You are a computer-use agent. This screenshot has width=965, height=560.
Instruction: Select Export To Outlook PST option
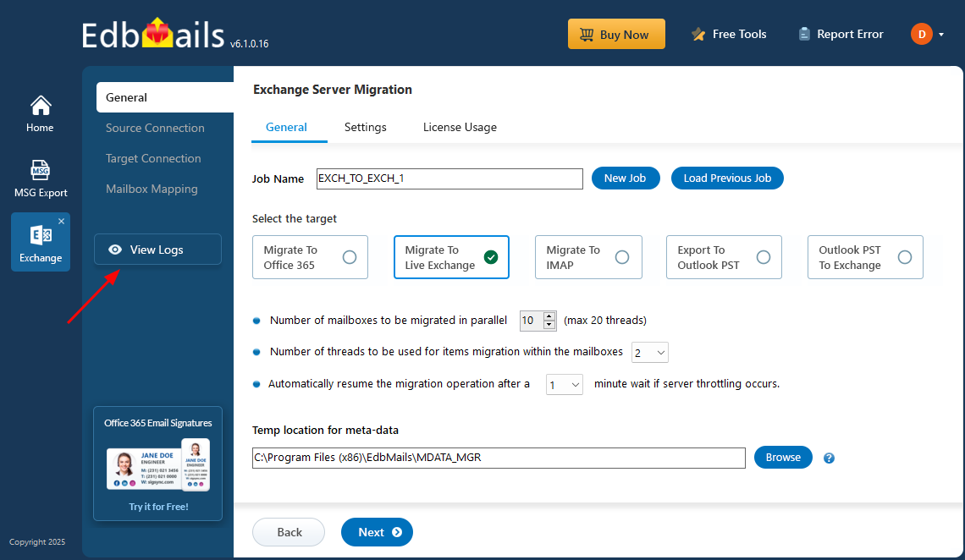pos(724,257)
